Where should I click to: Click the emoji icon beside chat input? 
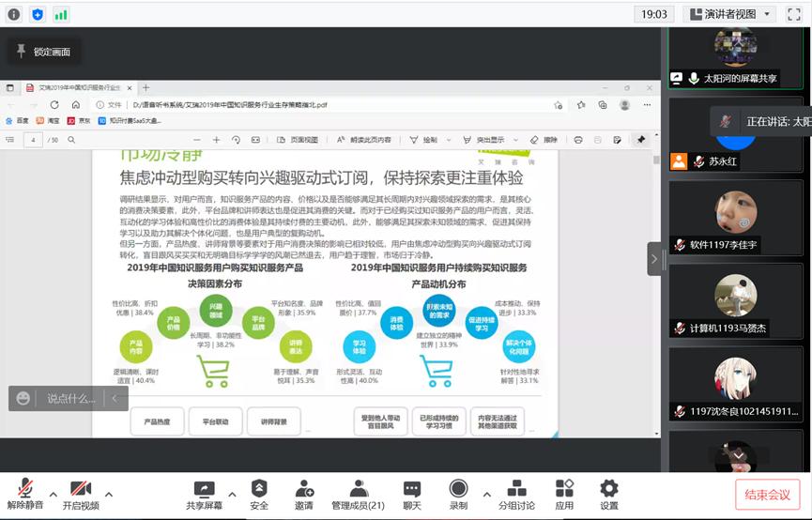click(x=23, y=398)
